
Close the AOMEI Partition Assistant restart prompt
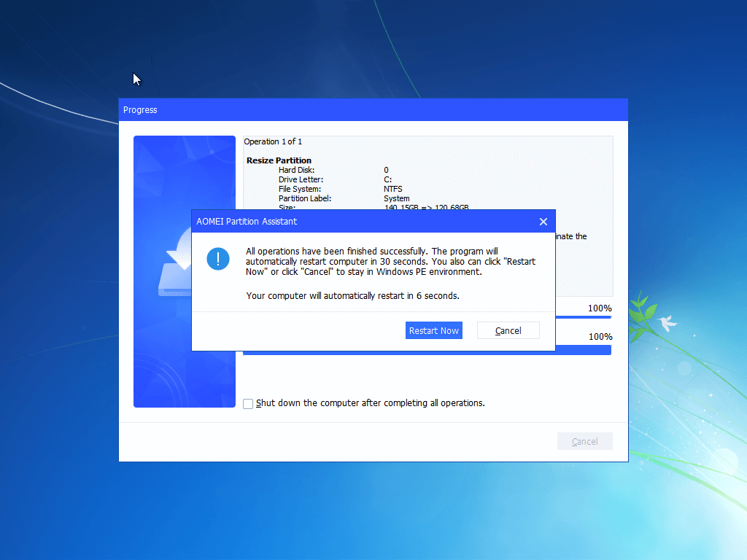tap(543, 221)
